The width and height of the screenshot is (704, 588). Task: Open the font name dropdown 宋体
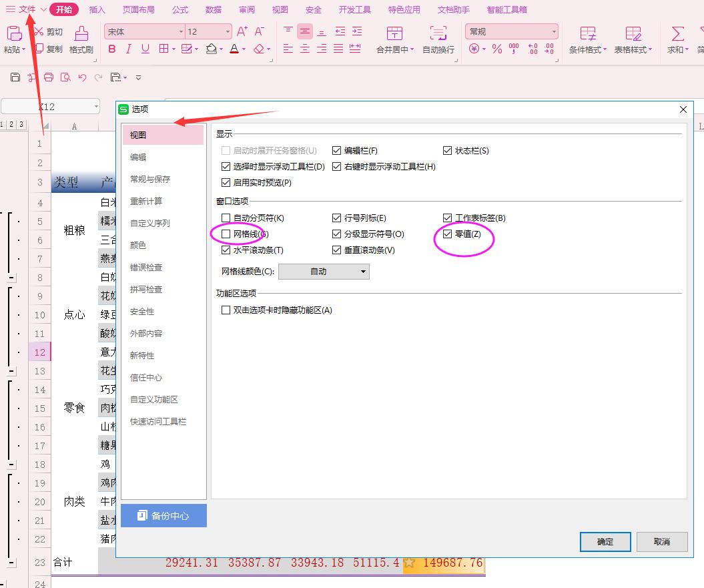pyautogui.click(x=182, y=31)
